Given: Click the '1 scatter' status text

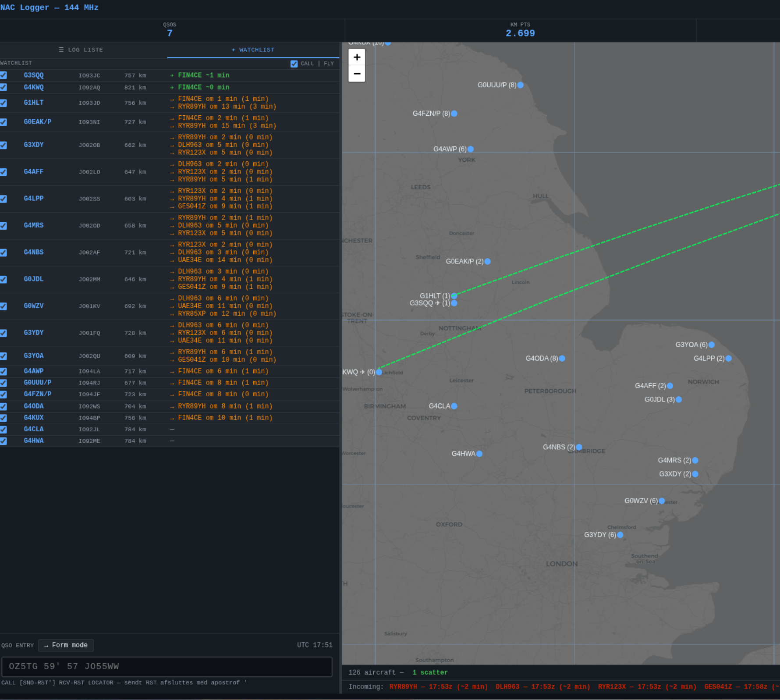Looking at the screenshot, I should click(430, 672).
